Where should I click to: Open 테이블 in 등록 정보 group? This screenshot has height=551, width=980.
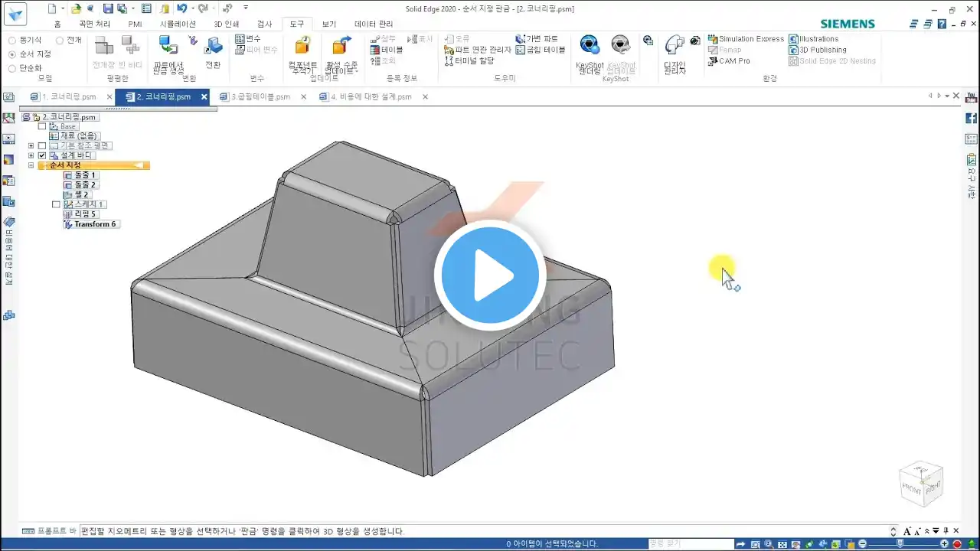(x=387, y=50)
